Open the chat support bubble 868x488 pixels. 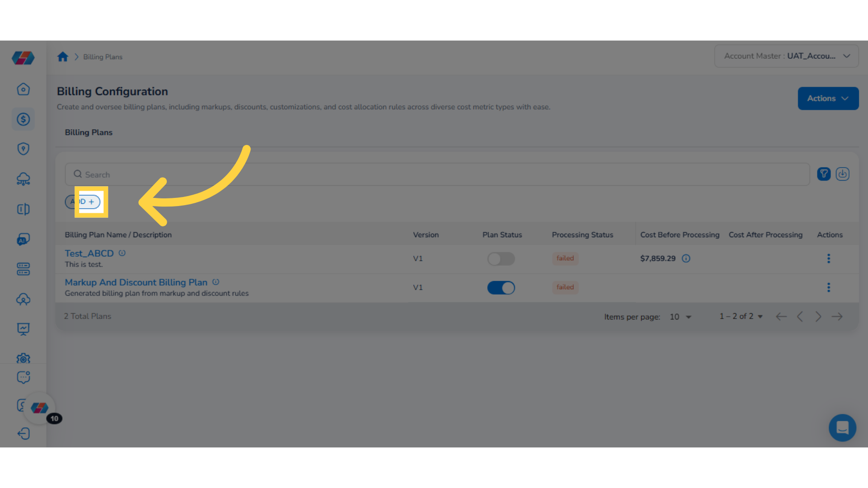(842, 427)
